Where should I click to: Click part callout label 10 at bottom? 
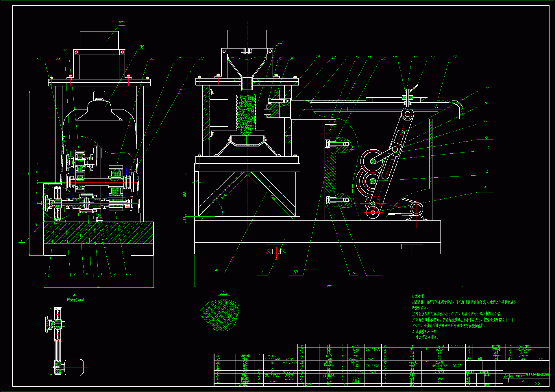(x=295, y=272)
